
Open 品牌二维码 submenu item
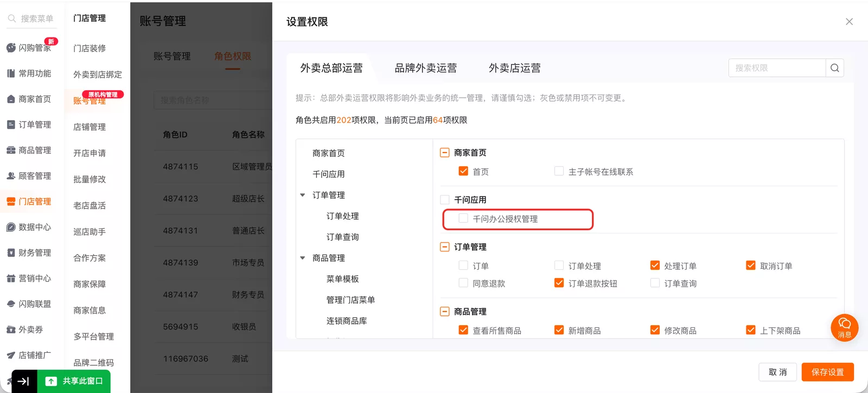pos(93,363)
